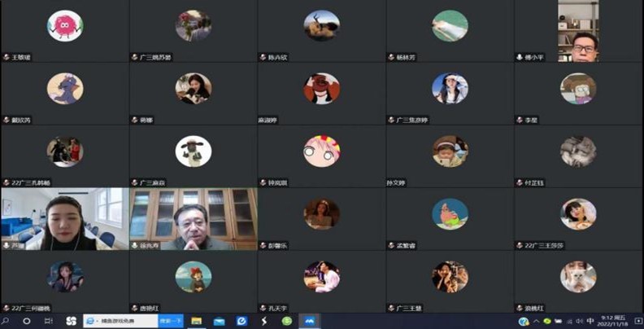The image size is (644, 329).
Task: Click 王筱珺's pink monster avatar
Action: coord(64,26)
